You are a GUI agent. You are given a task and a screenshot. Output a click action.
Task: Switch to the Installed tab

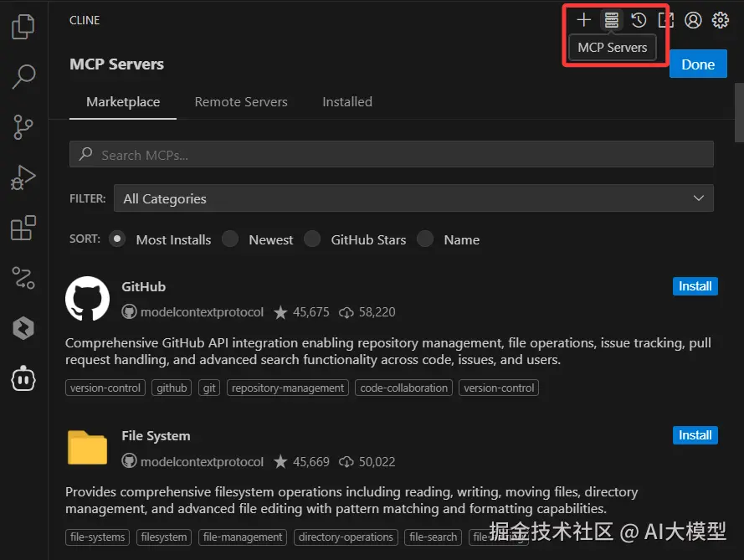[347, 102]
